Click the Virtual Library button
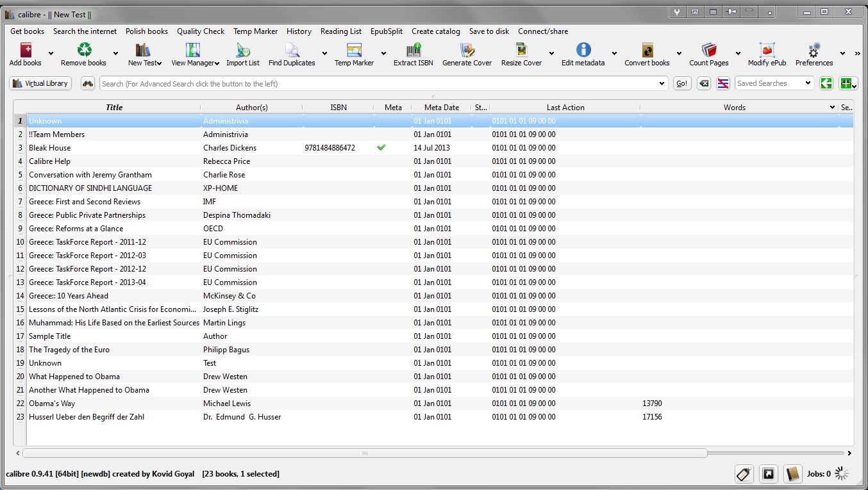 pyautogui.click(x=40, y=84)
